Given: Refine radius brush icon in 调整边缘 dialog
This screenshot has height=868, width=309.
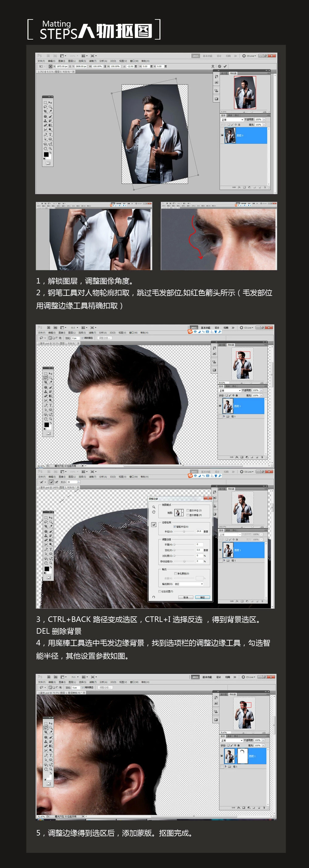Looking at the screenshot, I should (x=154, y=524).
